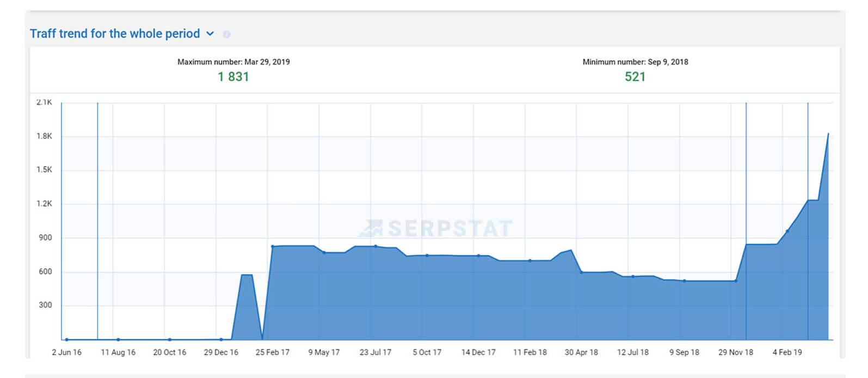Image resolution: width=868 pixels, height=378 pixels.
Task: Select the 11 Aug 16 data point
Action: [x=118, y=339]
